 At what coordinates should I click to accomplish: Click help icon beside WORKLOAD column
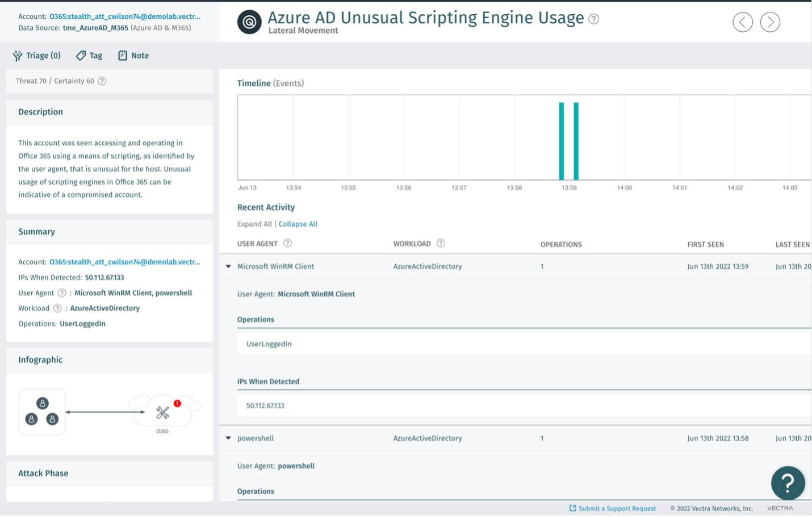coord(441,243)
